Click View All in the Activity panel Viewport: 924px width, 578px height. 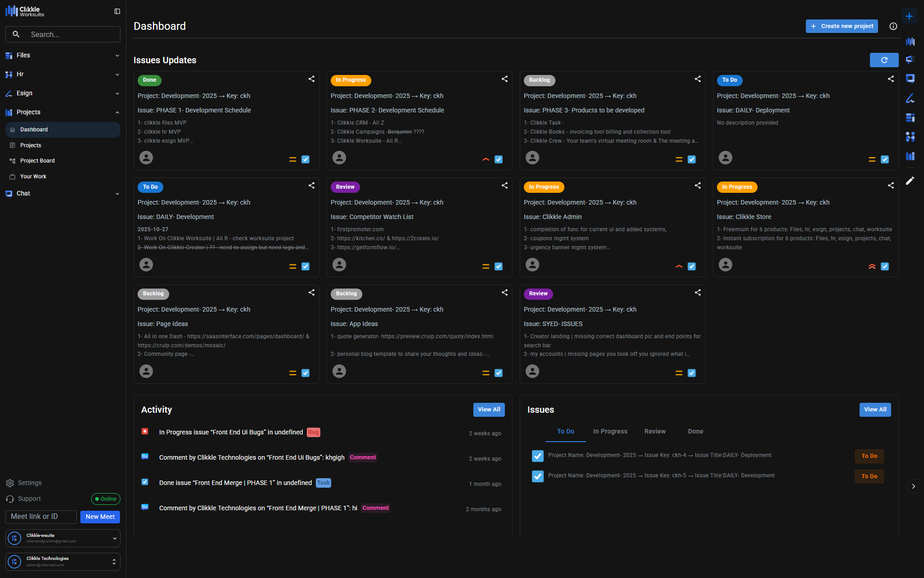coord(489,410)
